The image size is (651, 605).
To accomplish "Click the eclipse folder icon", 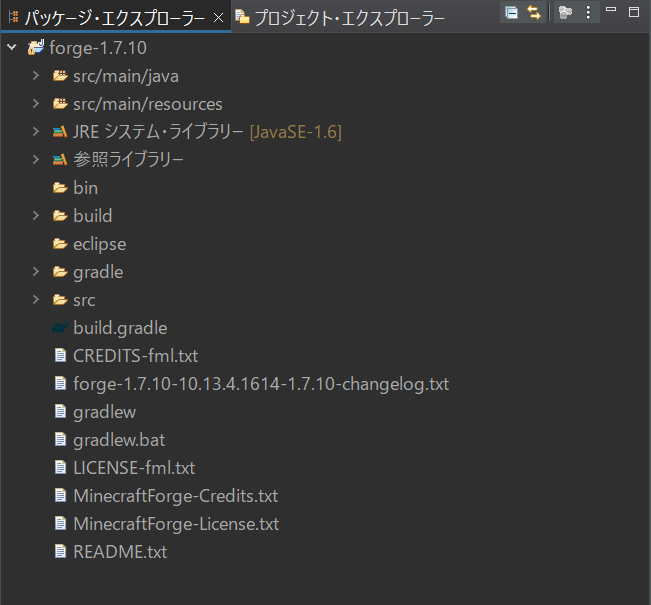I will click(x=60, y=244).
